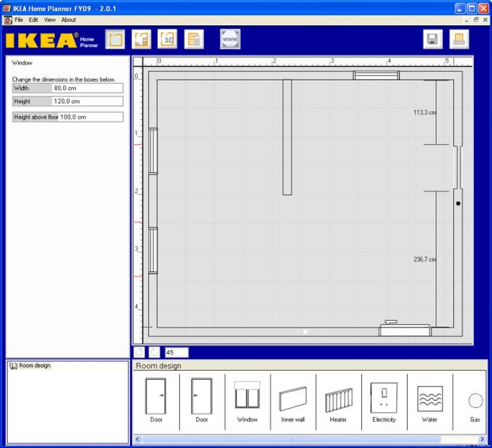492x448 pixels.
Task: Select the inner wall in the floor plan
Action: pos(287,137)
